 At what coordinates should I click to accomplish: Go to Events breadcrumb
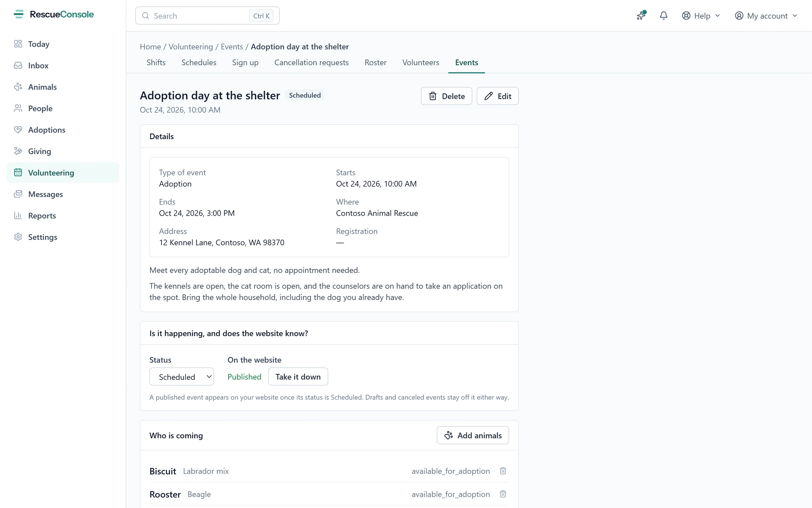point(232,47)
